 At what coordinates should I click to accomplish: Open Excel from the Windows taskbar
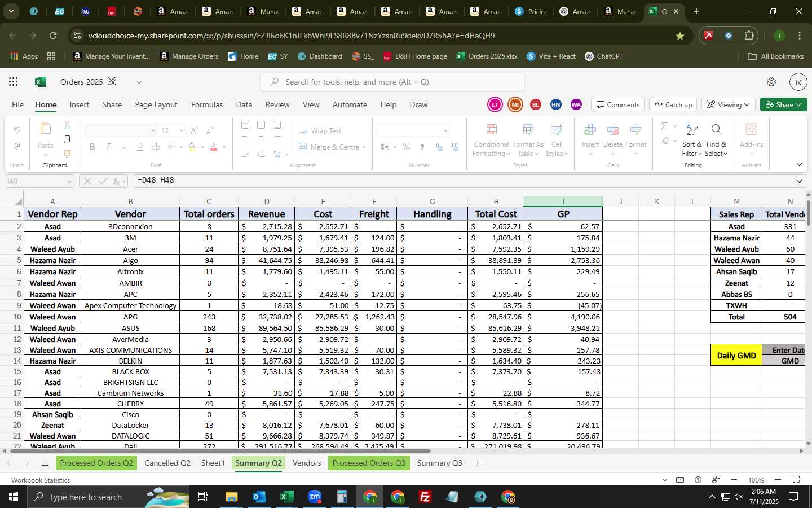coord(286,497)
